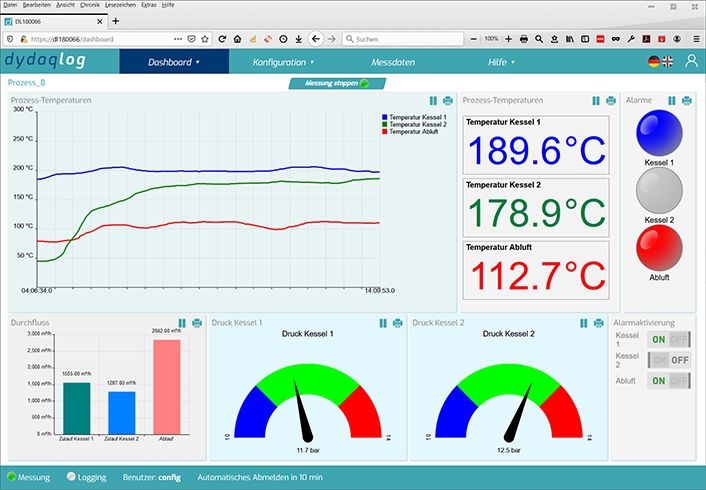Print the Prozess-Temperaturen chart panel
Image resolution: width=706 pixels, height=490 pixels.
coord(447,101)
